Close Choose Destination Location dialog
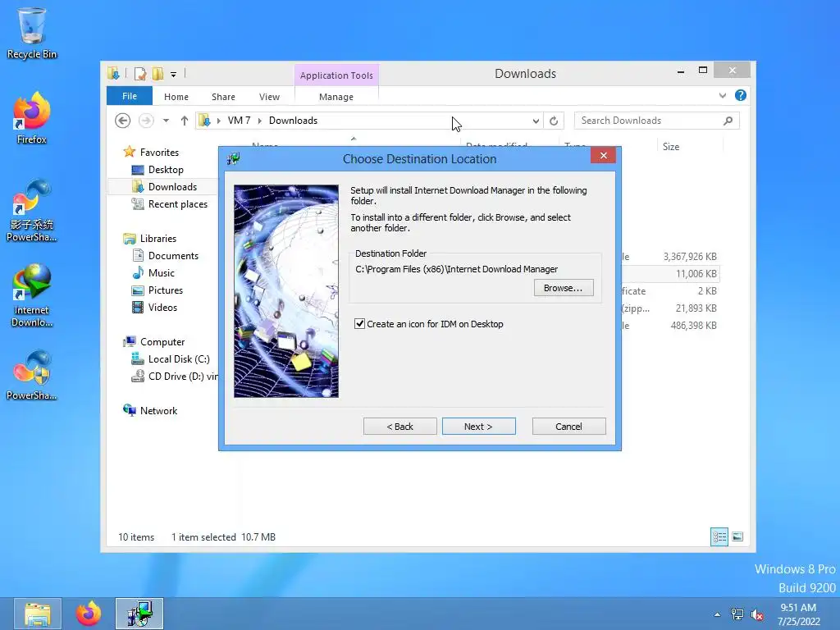The image size is (840, 630). 603,155
